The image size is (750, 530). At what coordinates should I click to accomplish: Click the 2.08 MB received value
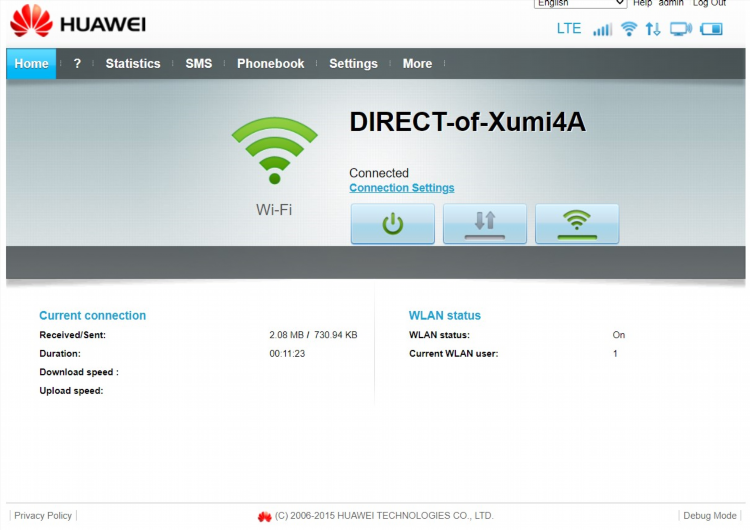coord(287,335)
